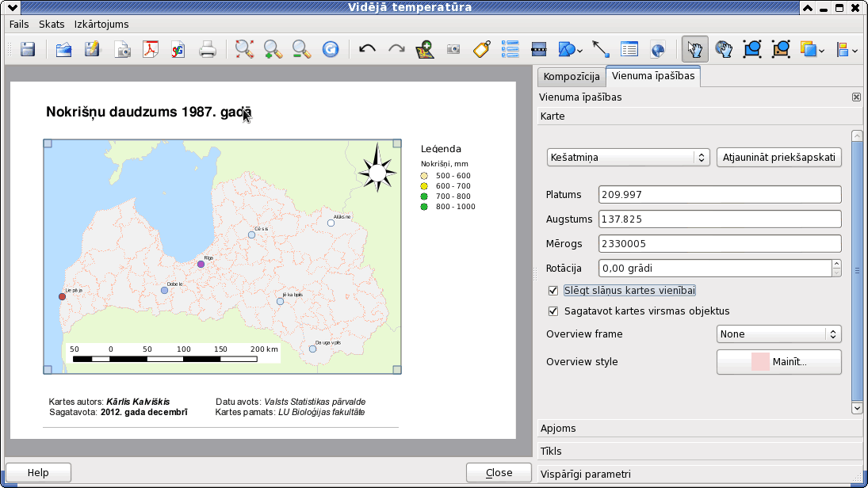The width and height of the screenshot is (868, 488).
Task: Click the Mērogs input field
Action: [720, 243]
